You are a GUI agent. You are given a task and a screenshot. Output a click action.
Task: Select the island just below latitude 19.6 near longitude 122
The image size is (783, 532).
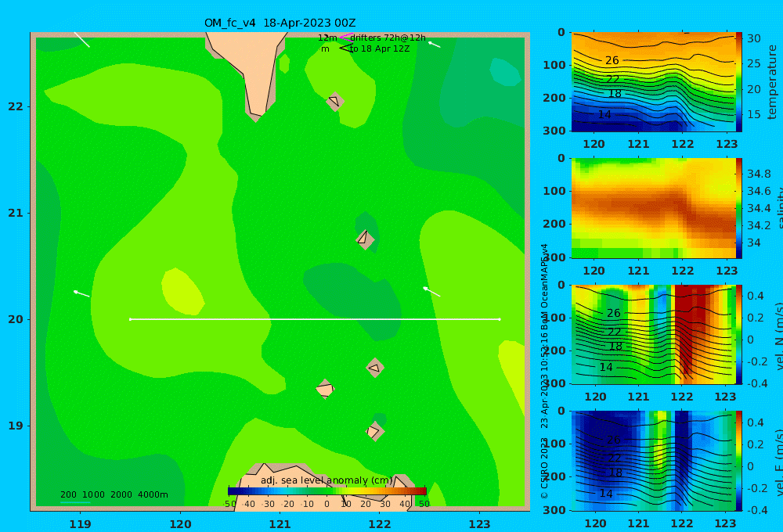[375, 368]
